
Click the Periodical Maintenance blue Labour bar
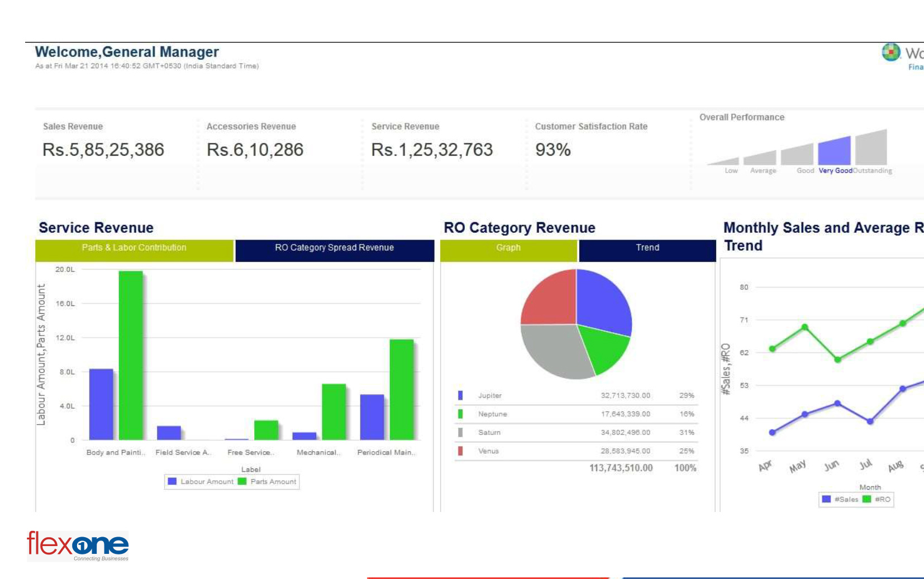[x=372, y=417]
